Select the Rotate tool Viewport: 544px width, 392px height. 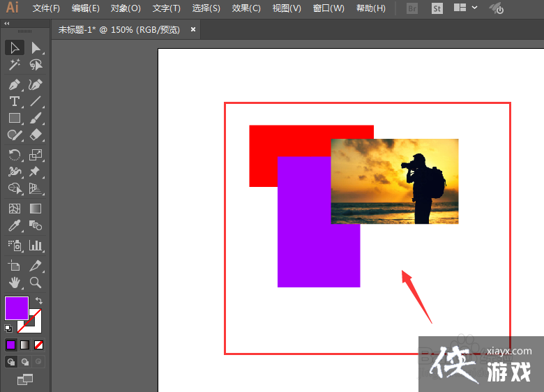pos(15,155)
